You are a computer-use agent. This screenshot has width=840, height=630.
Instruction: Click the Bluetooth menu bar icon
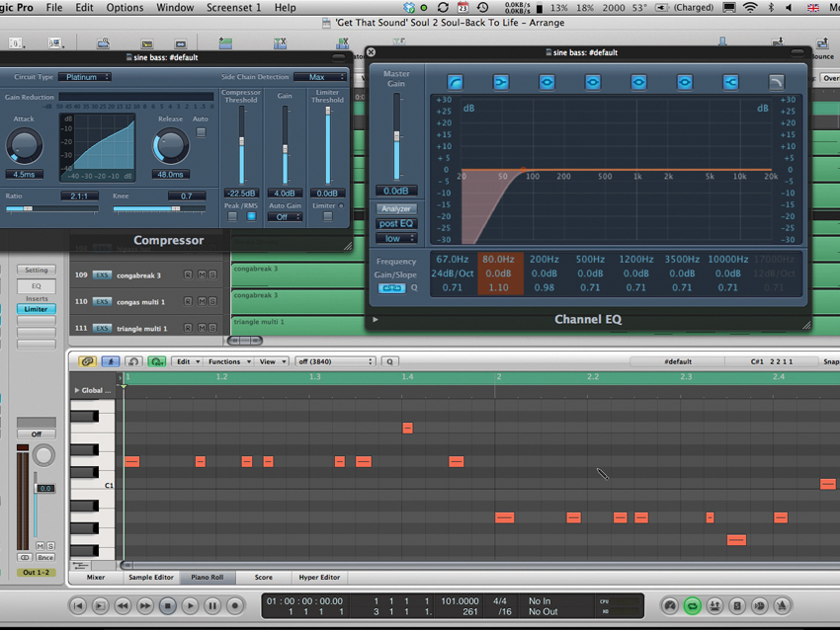point(771,8)
